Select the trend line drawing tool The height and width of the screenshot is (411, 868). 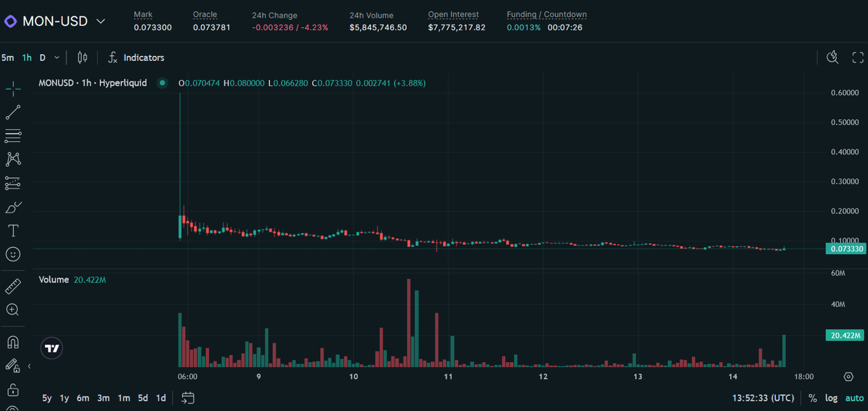coord(13,112)
